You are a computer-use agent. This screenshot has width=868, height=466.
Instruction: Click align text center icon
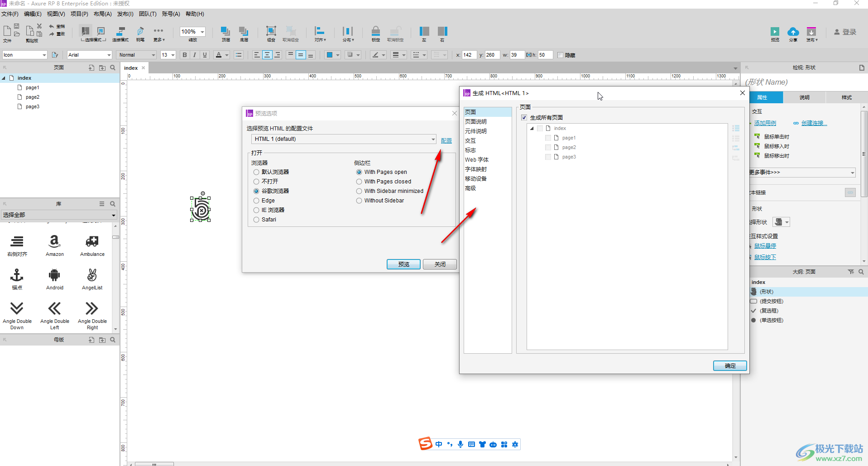(267, 55)
